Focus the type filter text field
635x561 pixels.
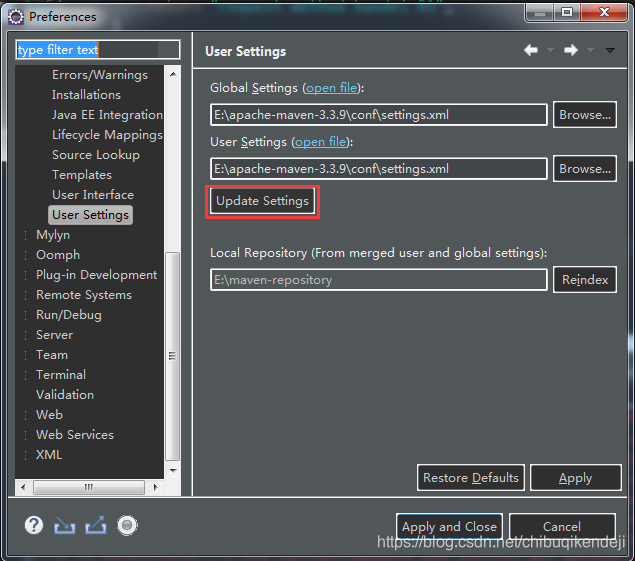[x=98, y=50]
